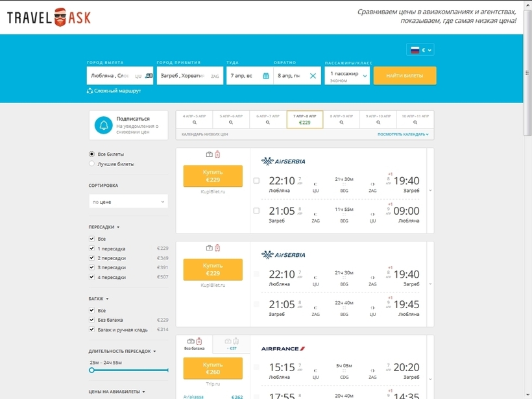Switch to the '+ €57' baggage tab
The width and height of the screenshot is (532, 399).
pos(232,344)
